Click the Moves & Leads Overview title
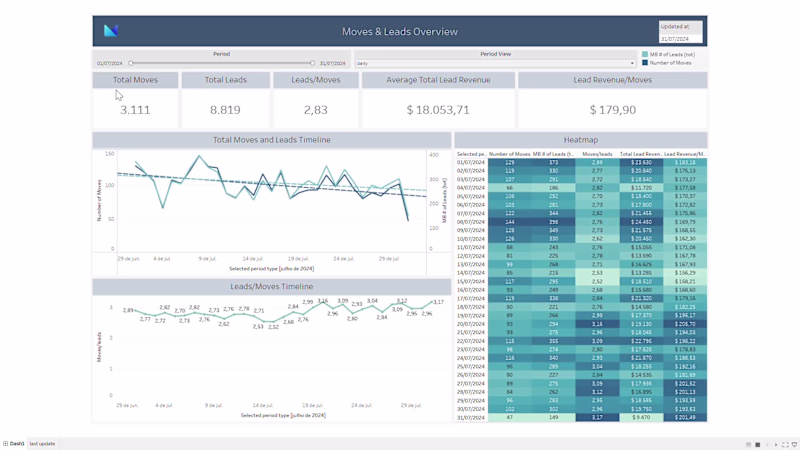 [400, 32]
